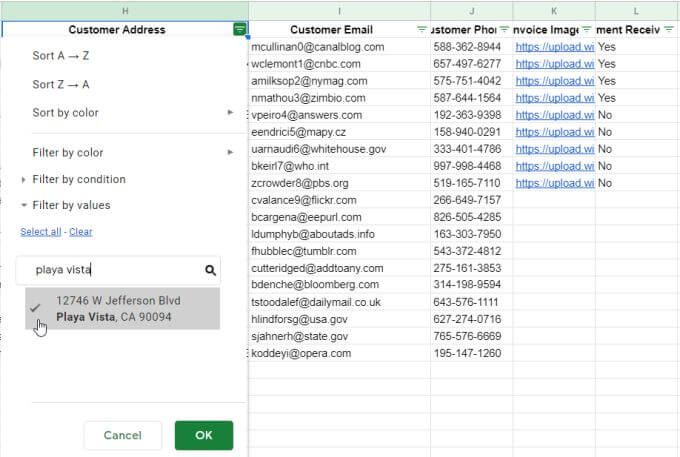Select column K header
The height and width of the screenshot is (457, 680).
coord(554,11)
